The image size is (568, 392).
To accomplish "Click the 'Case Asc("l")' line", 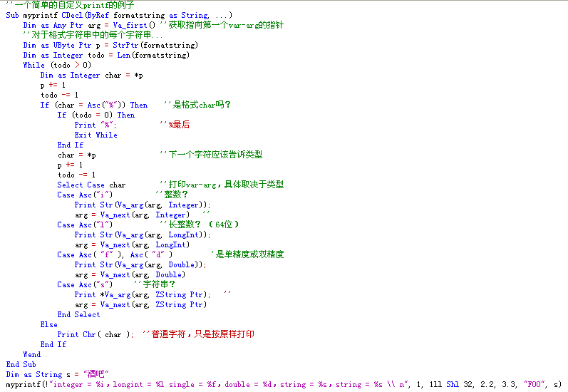I will point(85,225).
